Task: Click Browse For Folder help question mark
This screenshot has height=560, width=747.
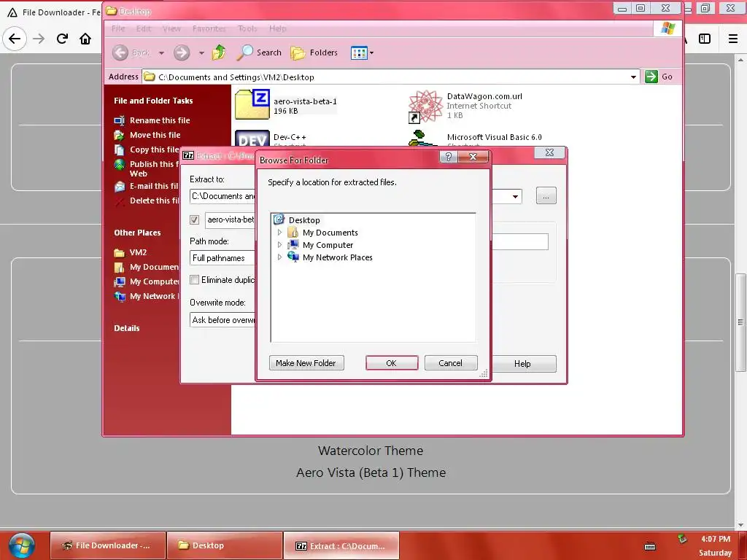Action: [449, 157]
